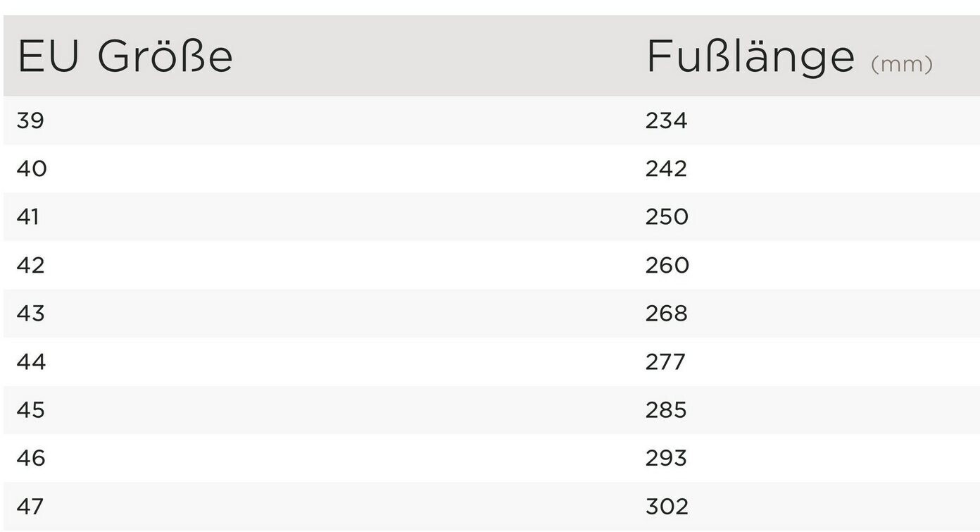Screen dimensions: 980x532
Task: Click the 277 foot length value
Action: coord(665,362)
